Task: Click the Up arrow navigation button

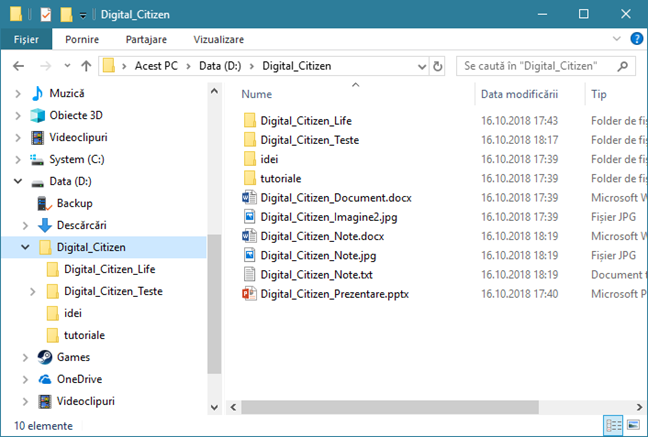Action: click(x=86, y=67)
